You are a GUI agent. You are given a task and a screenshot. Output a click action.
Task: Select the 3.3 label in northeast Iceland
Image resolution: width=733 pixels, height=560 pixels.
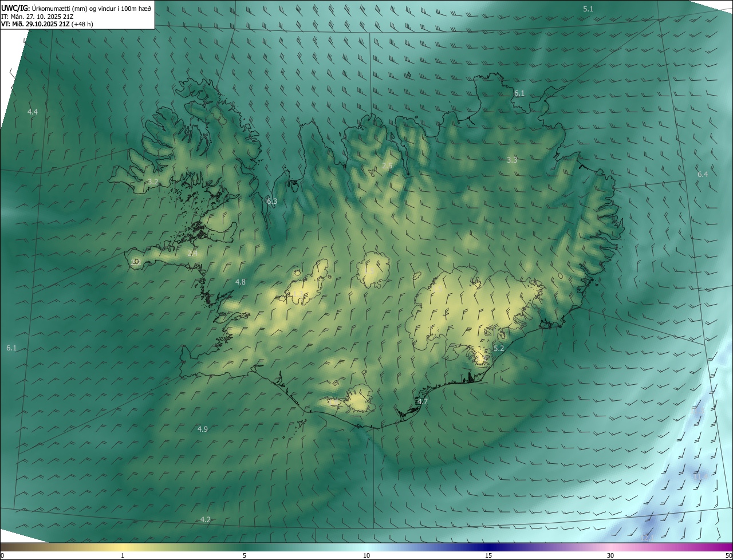pos(512,160)
